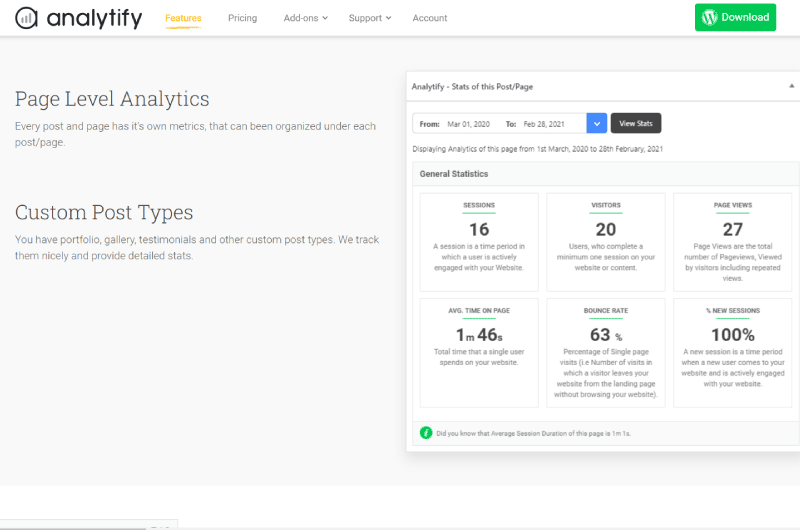Click the PAGE VIEWS card label
800x530 pixels.
(733, 205)
